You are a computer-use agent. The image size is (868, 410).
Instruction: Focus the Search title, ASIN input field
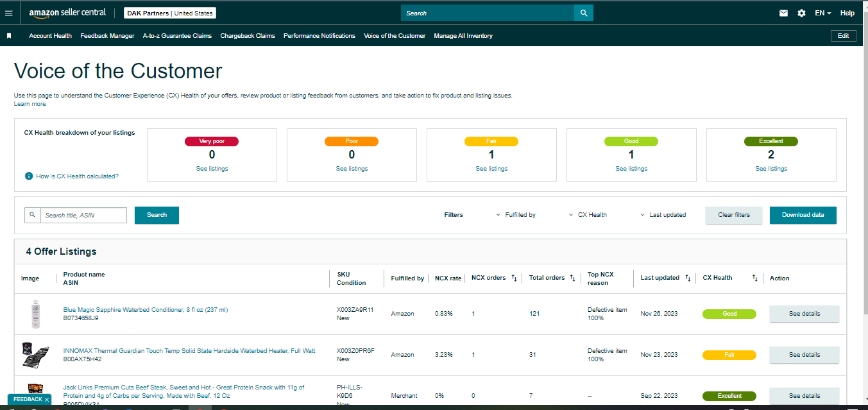(83, 215)
